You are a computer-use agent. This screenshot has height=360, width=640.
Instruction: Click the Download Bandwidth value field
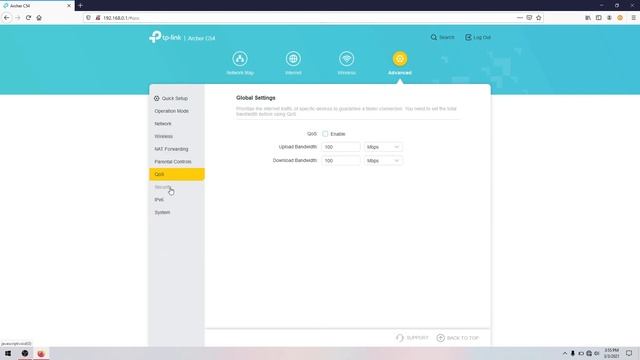[x=341, y=161]
